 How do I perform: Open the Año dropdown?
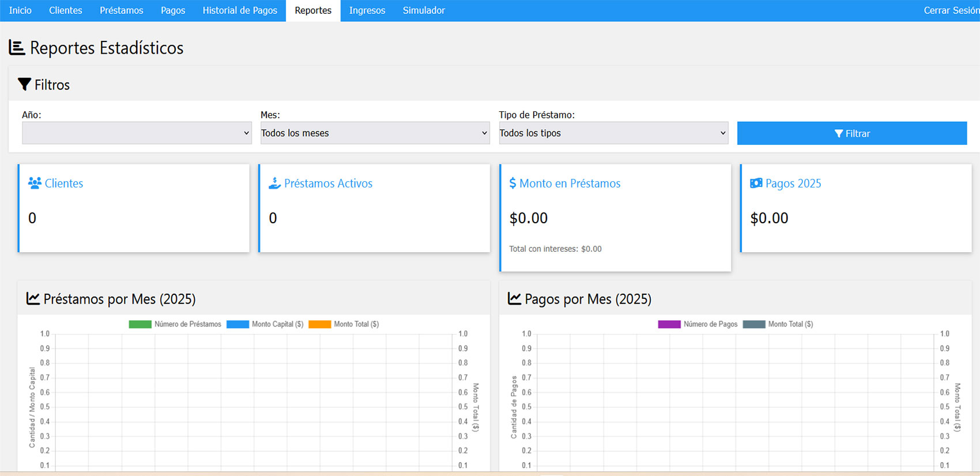pos(137,133)
